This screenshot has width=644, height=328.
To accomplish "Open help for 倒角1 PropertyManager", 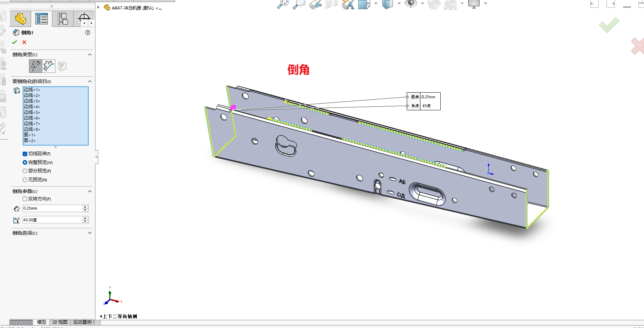I will (88, 33).
